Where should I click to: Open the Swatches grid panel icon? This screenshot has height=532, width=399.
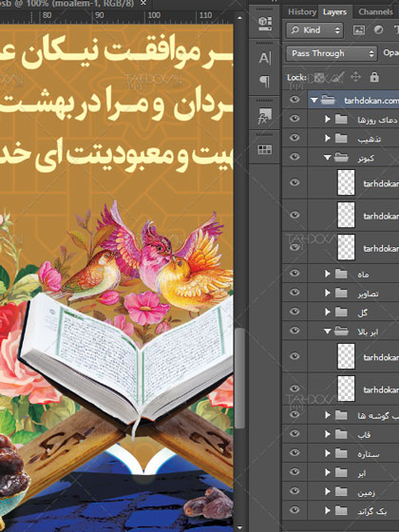265,150
